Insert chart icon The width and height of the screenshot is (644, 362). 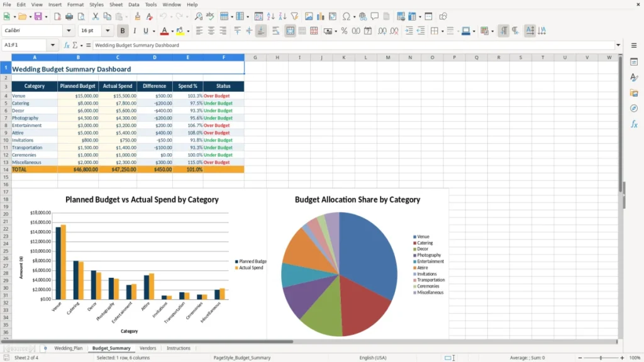pos(321,16)
